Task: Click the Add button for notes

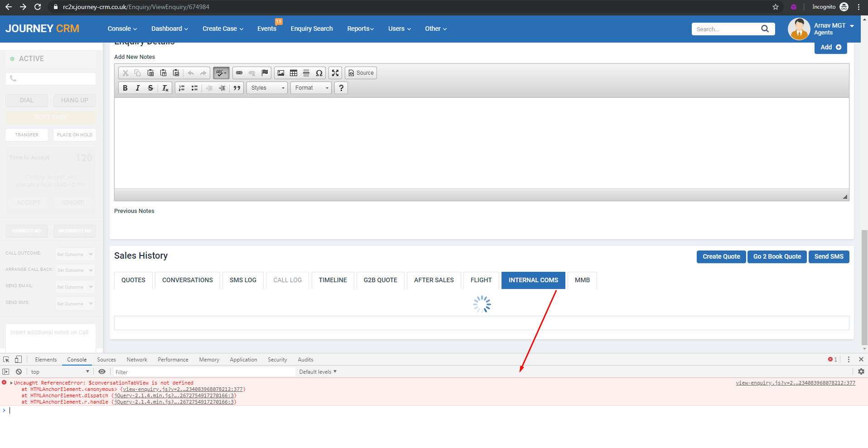Action: point(831,47)
